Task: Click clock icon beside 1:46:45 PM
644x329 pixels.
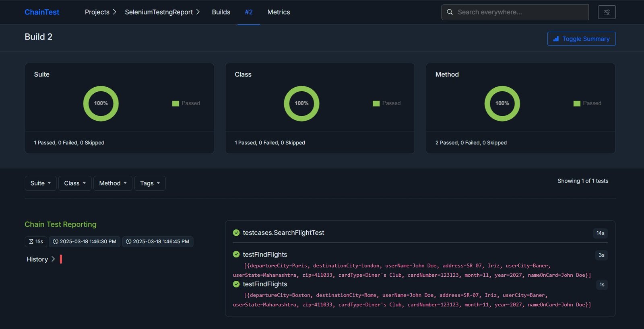Action: 128,242
